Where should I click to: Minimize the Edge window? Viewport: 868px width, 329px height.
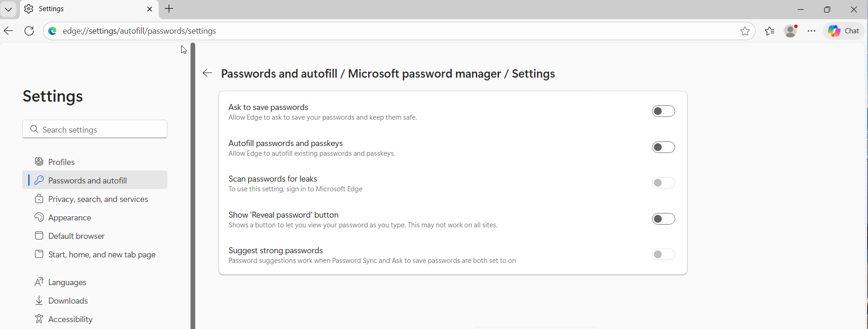coord(801,9)
